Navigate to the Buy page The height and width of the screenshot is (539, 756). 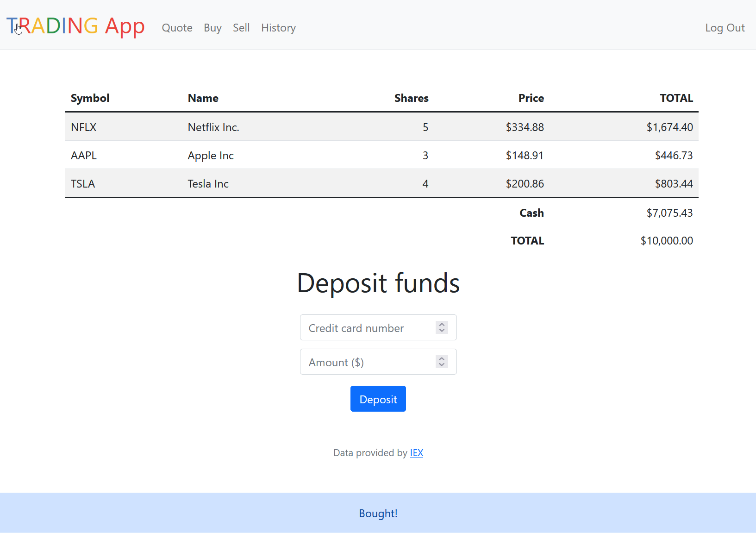pyautogui.click(x=212, y=28)
